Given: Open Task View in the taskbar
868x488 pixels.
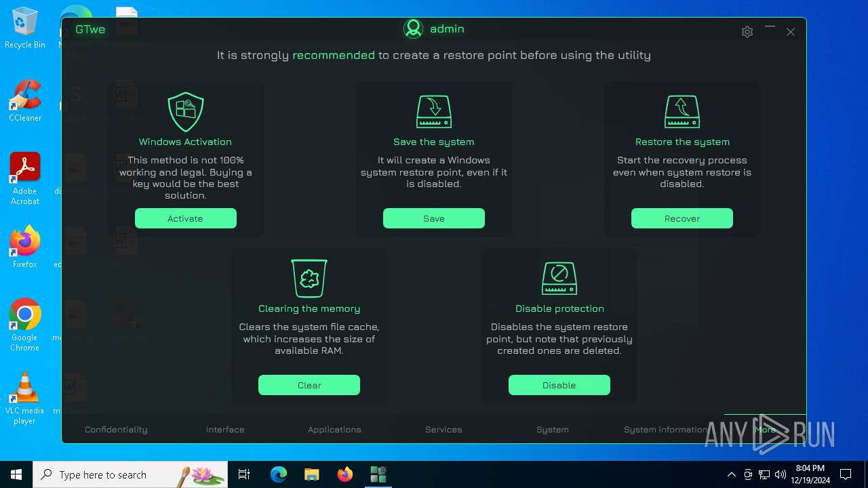Looking at the screenshot, I should coord(244,474).
